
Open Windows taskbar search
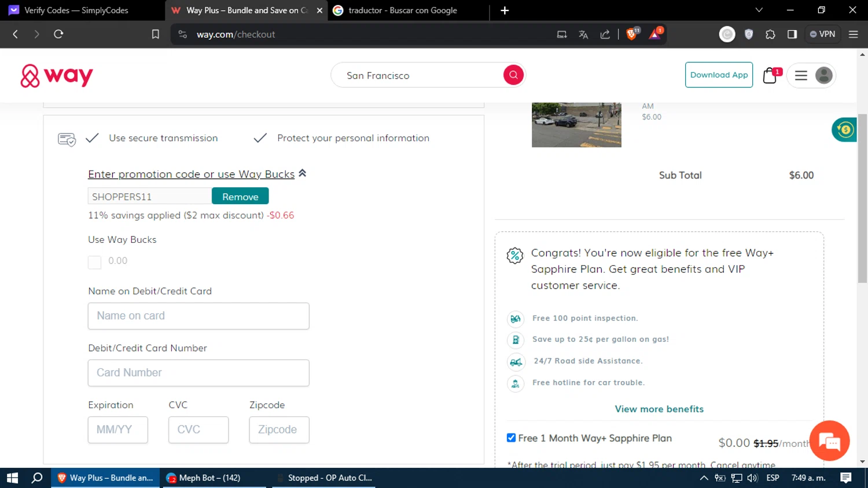click(x=37, y=478)
